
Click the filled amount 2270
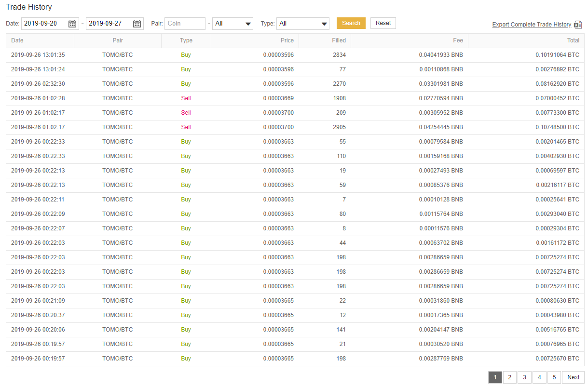point(339,84)
